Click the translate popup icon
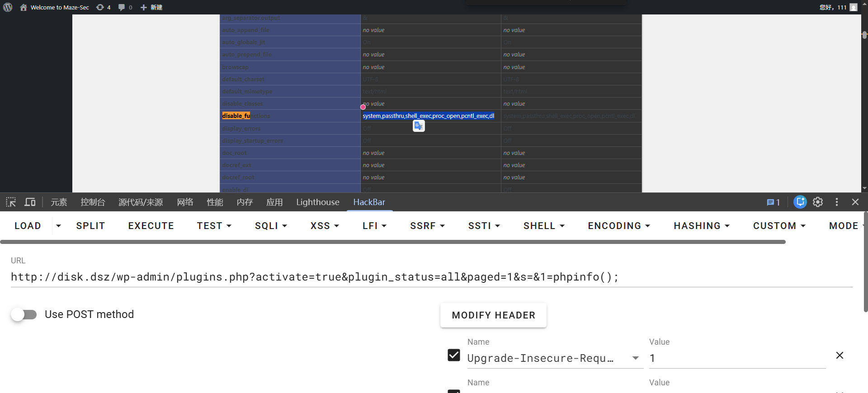Screen dimensions: 868x393 419,126
